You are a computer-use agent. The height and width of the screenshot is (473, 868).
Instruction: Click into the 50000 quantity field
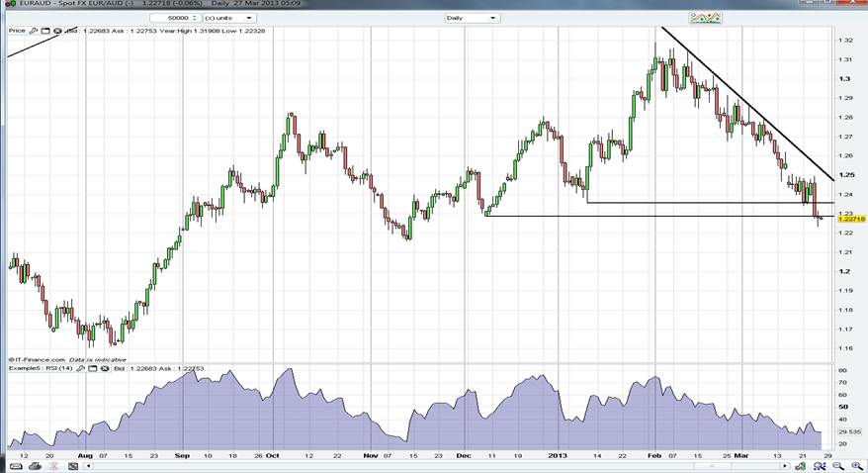point(178,18)
